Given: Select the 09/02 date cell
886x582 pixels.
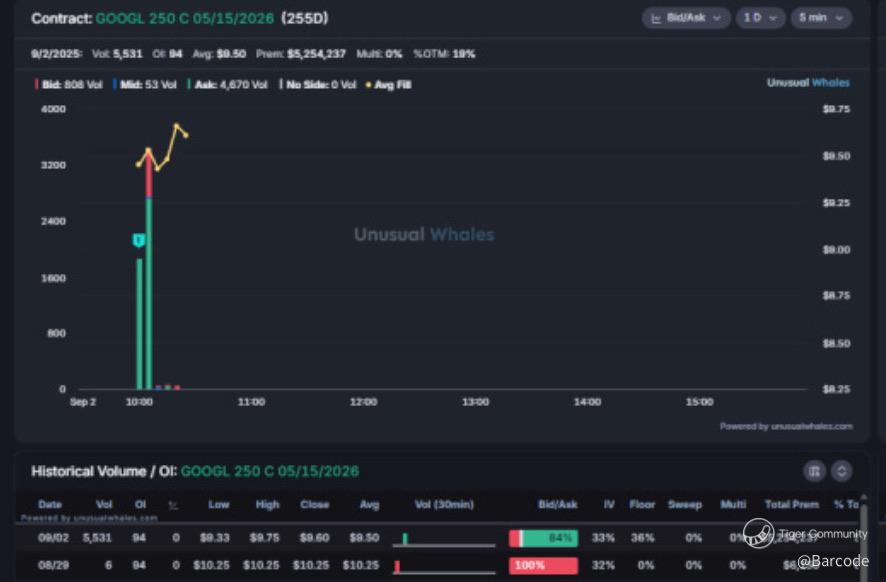Looking at the screenshot, I should pos(53,537).
